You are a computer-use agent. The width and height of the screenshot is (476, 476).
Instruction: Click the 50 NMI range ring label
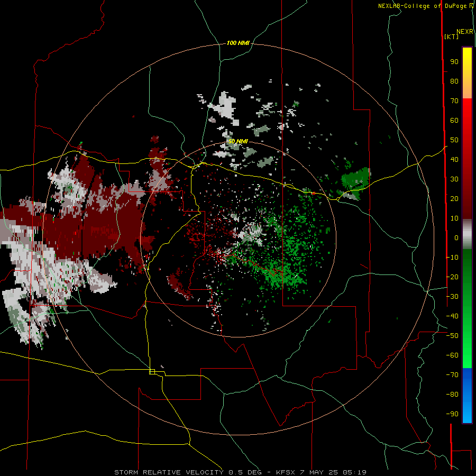238,141
